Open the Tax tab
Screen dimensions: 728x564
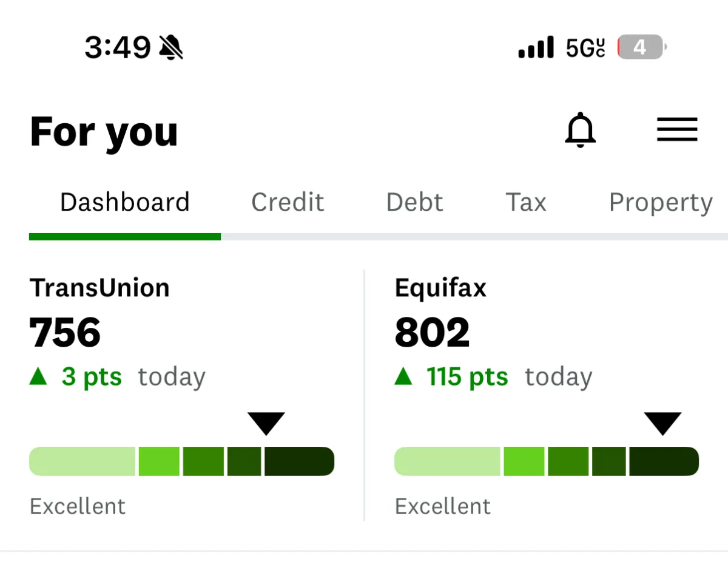[x=526, y=202]
